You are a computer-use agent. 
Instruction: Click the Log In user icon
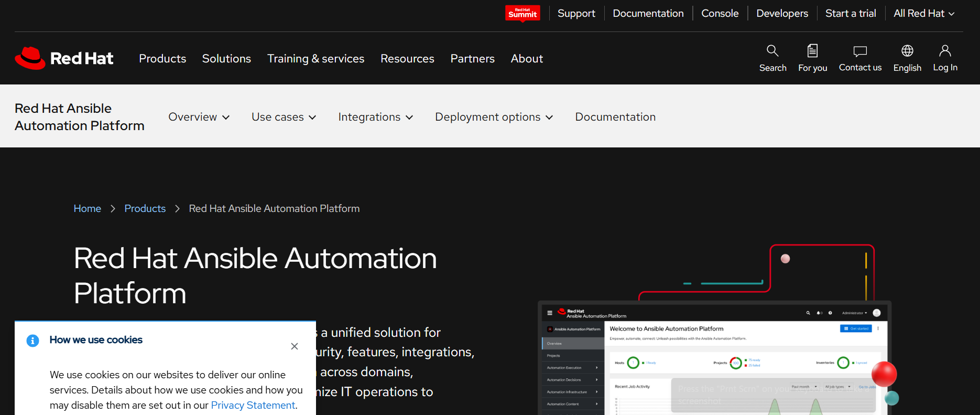pyautogui.click(x=945, y=51)
